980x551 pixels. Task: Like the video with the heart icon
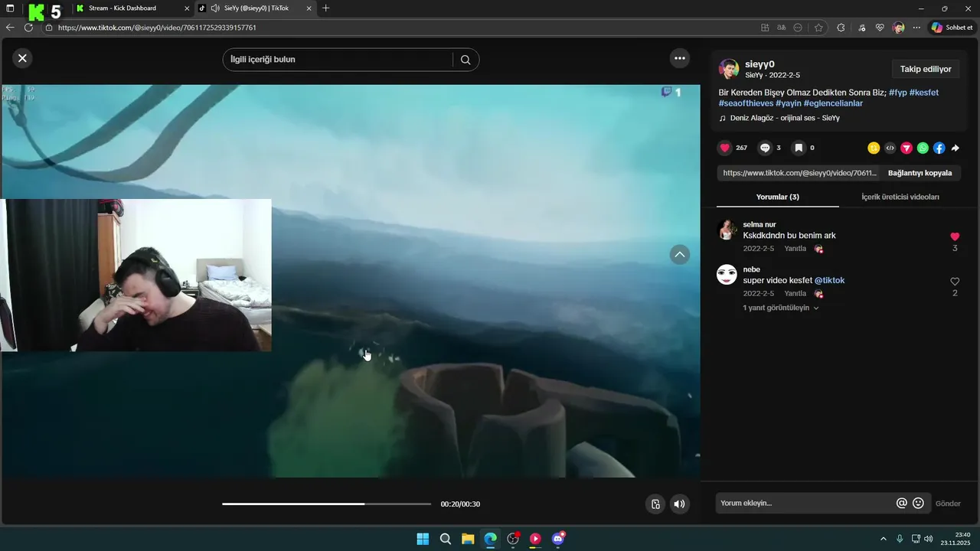[x=725, y=148]
